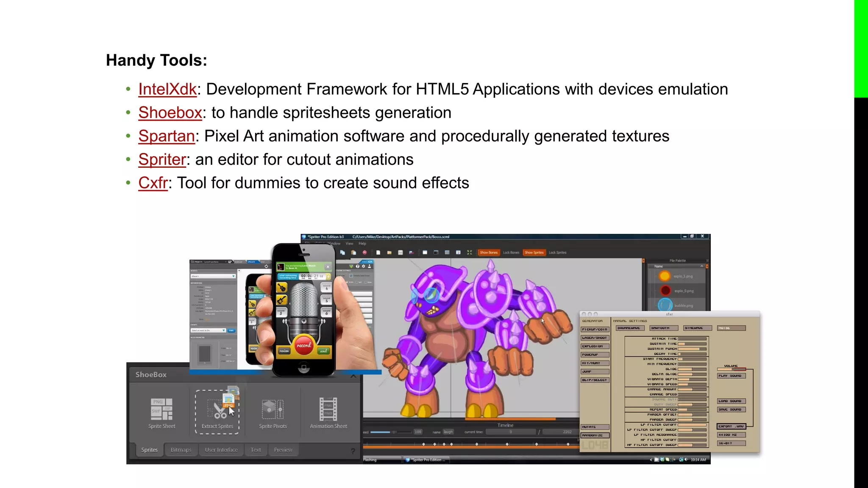Click the new blank file icon in Spriter
Image resolution: width=868 pixels, height=488 pixels.
(378, 252)
